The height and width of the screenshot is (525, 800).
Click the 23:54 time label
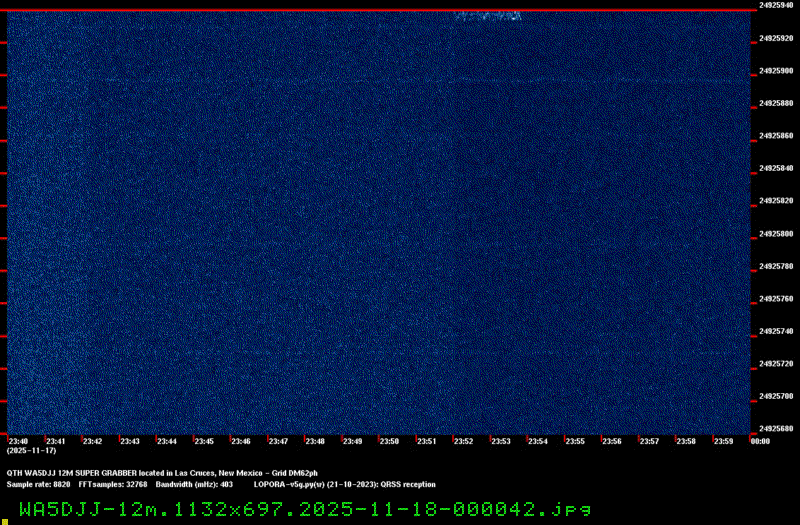(x=538, y=441)
